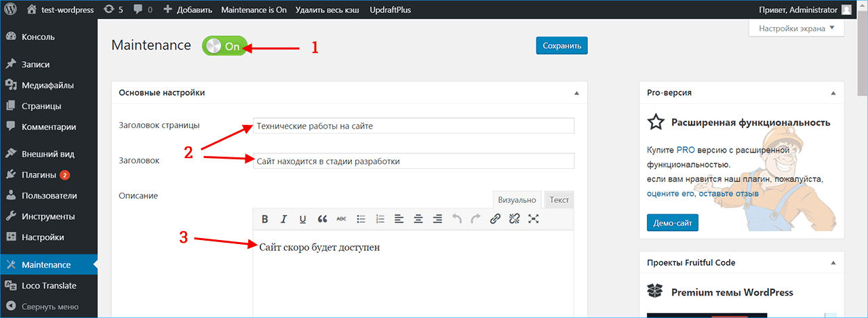Align text center in editor toolbar

pyautogui.click(x=418, y=219)
